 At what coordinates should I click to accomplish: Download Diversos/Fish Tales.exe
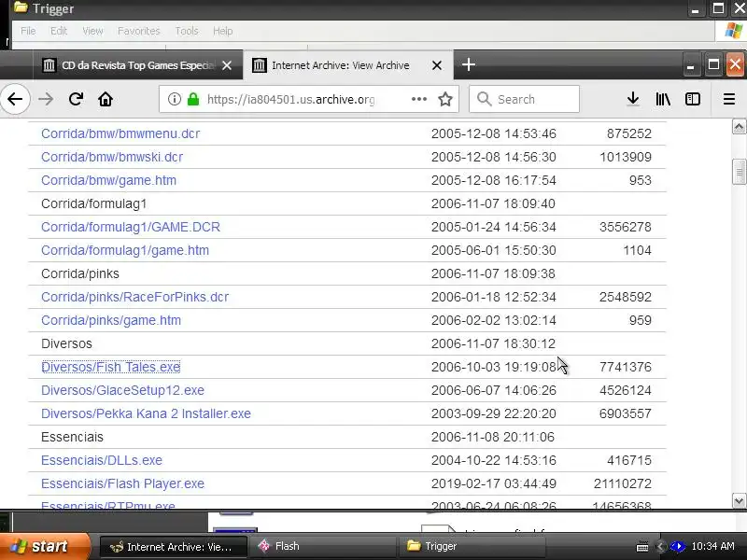(x=110, y=367)
